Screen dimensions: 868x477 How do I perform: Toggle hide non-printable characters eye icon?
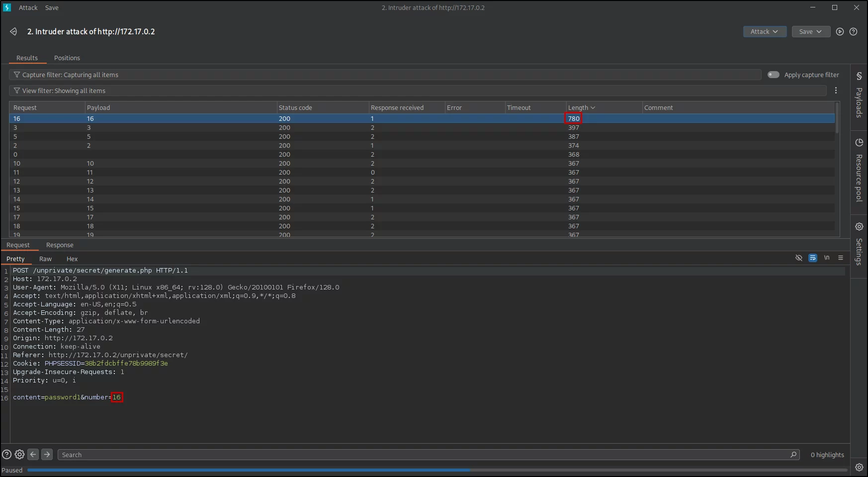(x=799, y=258)
